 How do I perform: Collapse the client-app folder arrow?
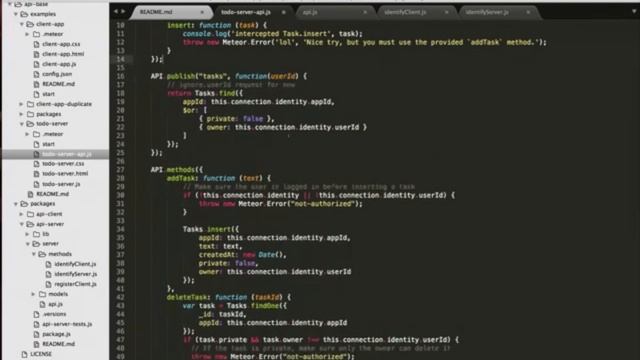22,24
